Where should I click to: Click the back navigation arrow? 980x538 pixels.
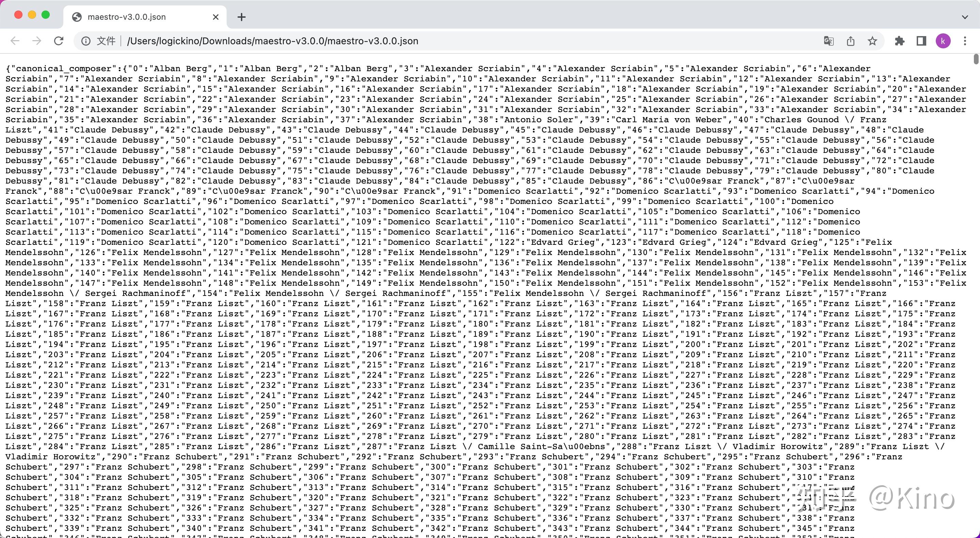[x=15, y=41]
